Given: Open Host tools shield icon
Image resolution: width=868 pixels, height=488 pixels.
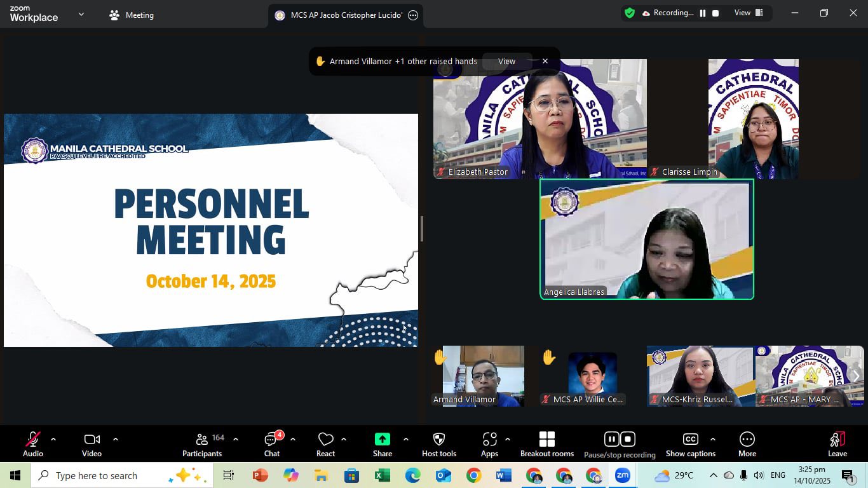Looking at the screenshot, I should pos(439,444).
